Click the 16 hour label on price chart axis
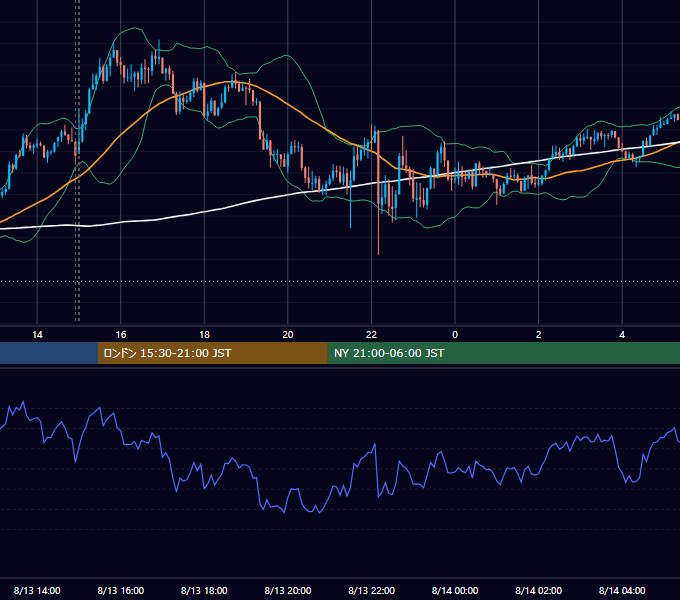 (x=121, y=335)
